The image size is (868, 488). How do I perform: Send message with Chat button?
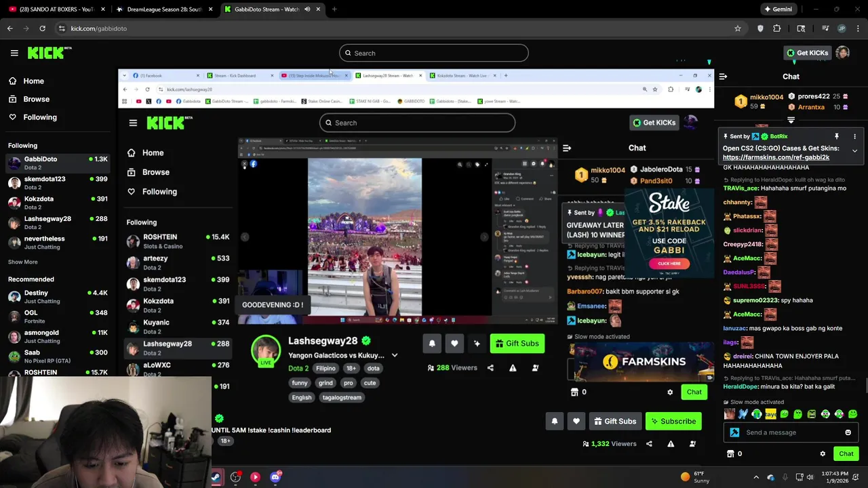coord(846,454)
